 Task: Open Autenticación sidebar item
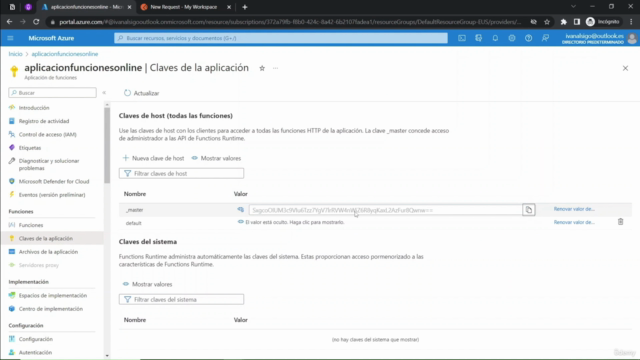coord(35,352)
